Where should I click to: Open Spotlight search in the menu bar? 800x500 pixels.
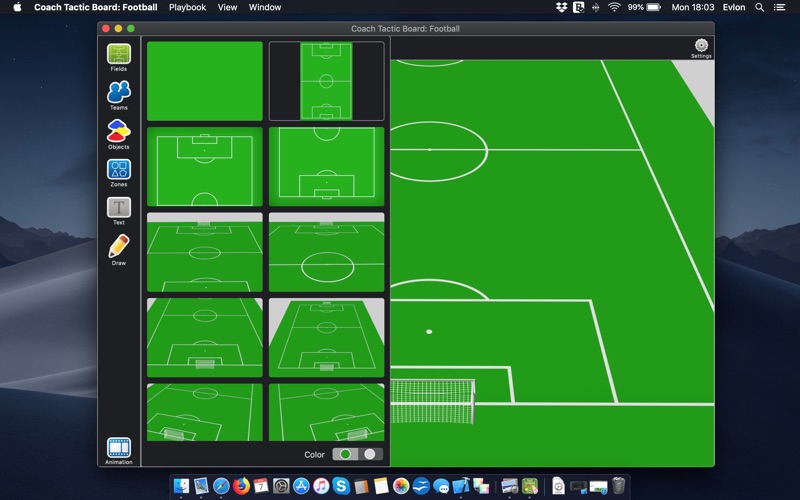coord(760,7)
